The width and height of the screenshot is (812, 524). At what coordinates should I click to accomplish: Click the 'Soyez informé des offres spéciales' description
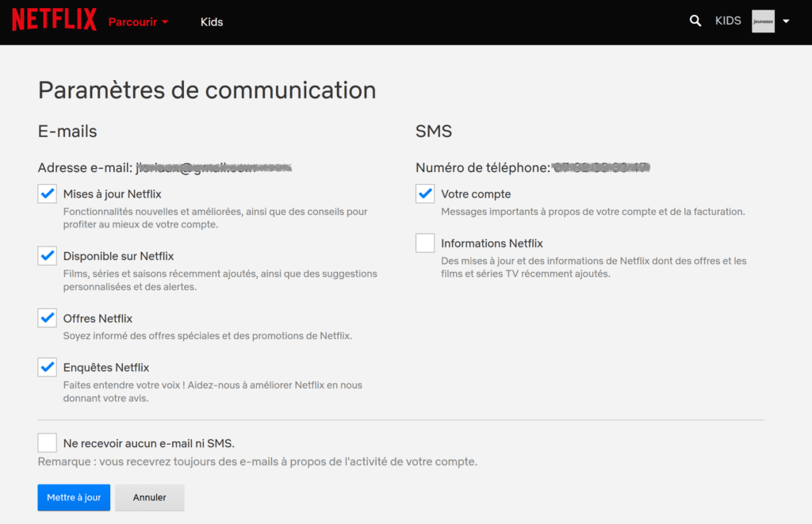(x=208, y=336)
